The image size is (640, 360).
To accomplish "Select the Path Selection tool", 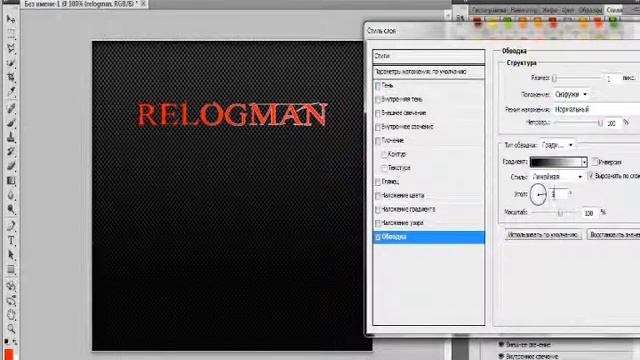I will click(11, 255).
